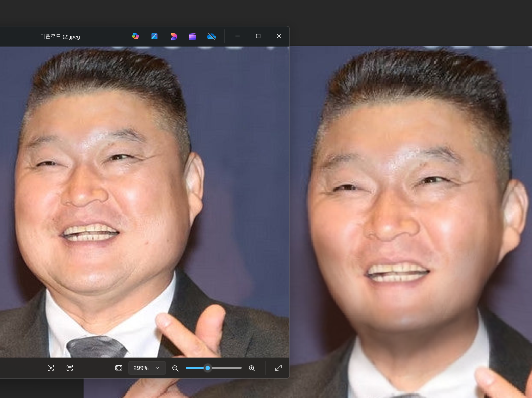Open the 299% zoom level dropdown
This screenshot has width=532, height=398.
pyautogui.click(x=147, y=368)
